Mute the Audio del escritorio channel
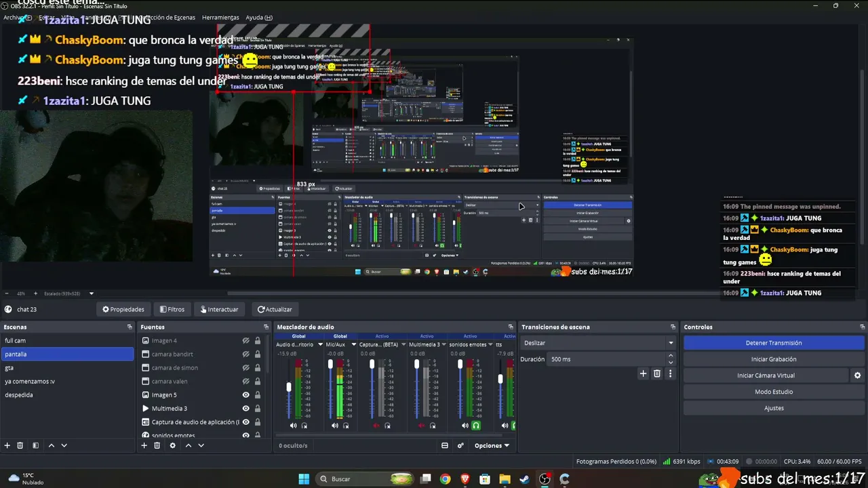 pos(293,426)
